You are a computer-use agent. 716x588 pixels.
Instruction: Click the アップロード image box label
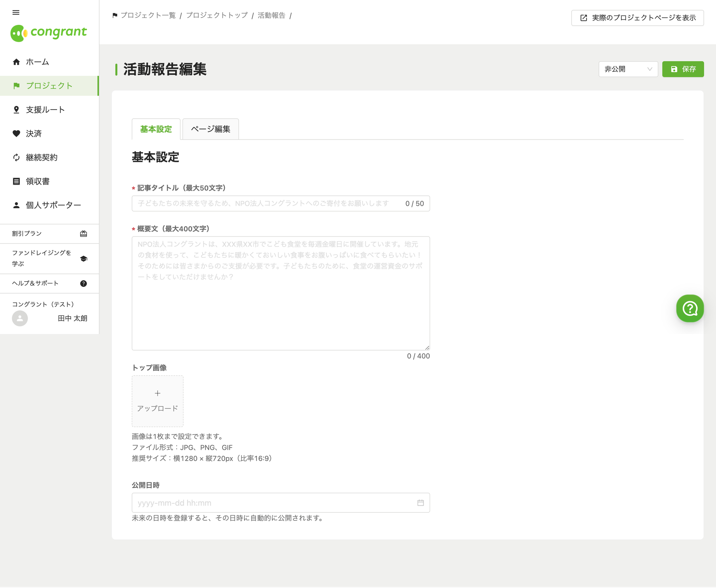pyautogui.click(x=158, y=409)
